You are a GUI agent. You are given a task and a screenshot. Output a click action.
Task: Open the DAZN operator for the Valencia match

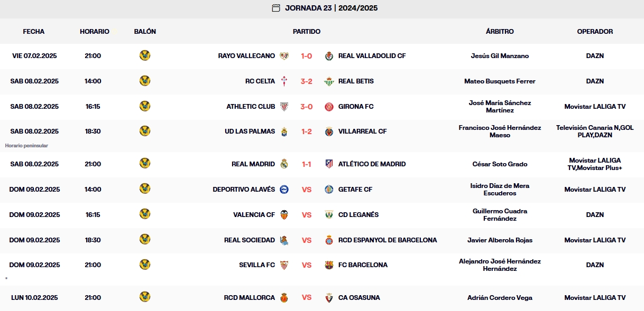point(595,214)
